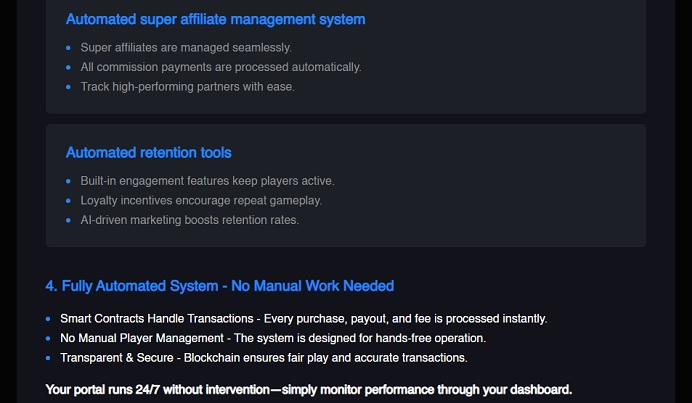Viewport: 692px width, 403px height.
Task: Click 'Automated super affiliate management system' heading
Action: 215,19
